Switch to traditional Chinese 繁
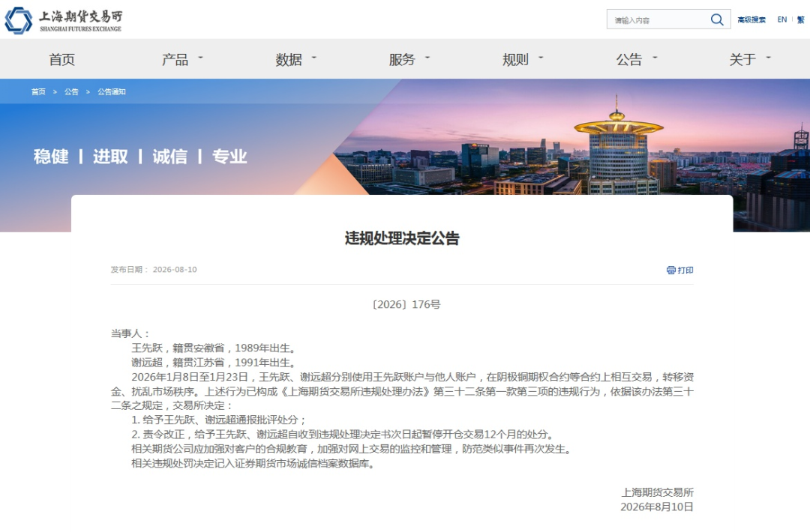This screenshot has width=810, height=532. point(801,19)
